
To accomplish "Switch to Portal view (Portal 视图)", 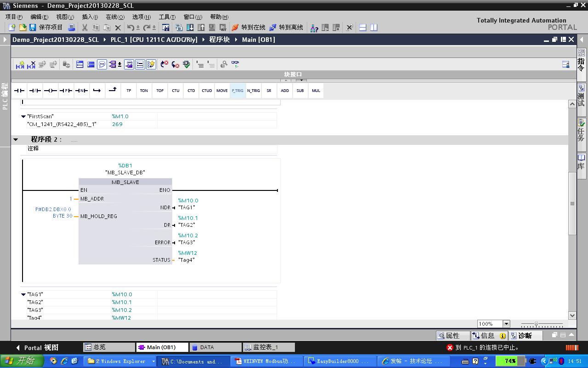I will tap(37, 348).
